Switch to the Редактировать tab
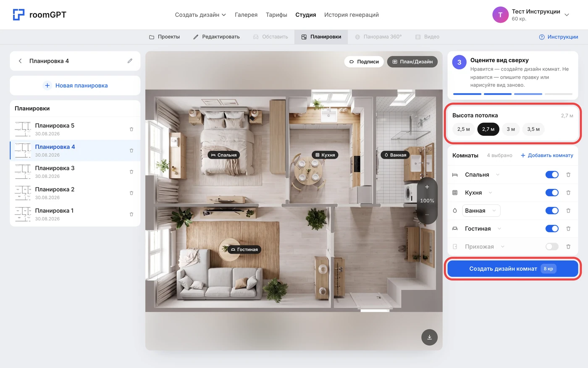The width and height of the screenshot is (588, 368). [x=216, y=37]
